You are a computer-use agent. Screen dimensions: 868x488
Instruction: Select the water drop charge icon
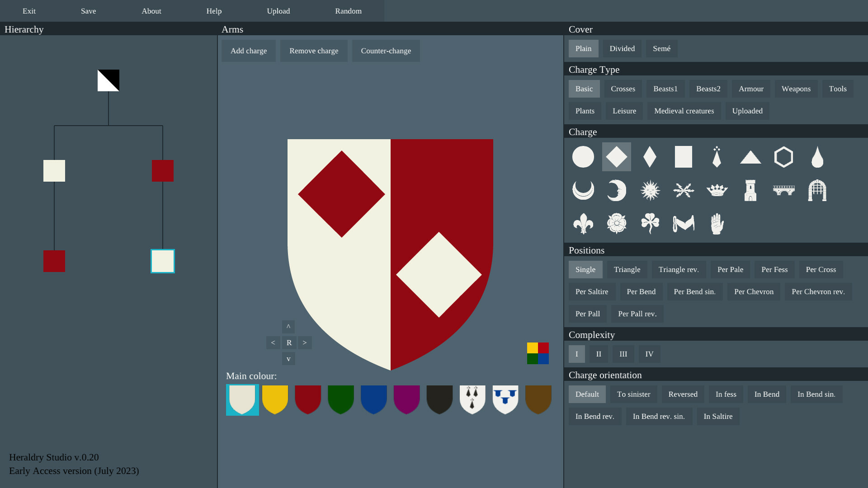pyautogui.click(x=817, y=157)
